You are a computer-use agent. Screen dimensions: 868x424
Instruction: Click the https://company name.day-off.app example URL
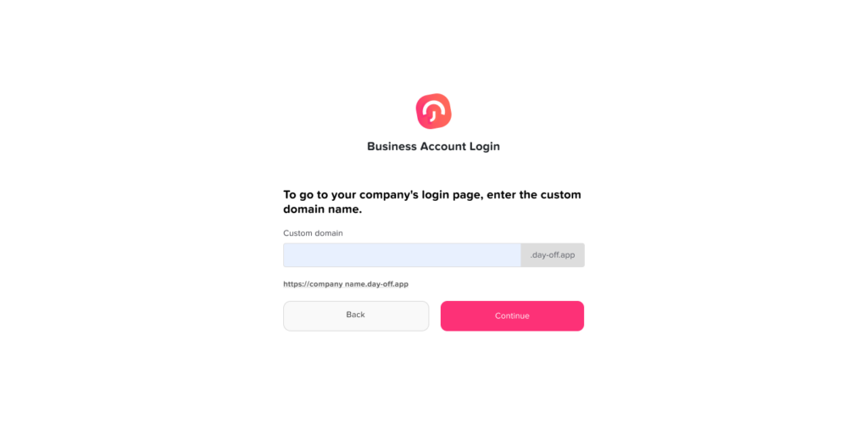(346, 284)
